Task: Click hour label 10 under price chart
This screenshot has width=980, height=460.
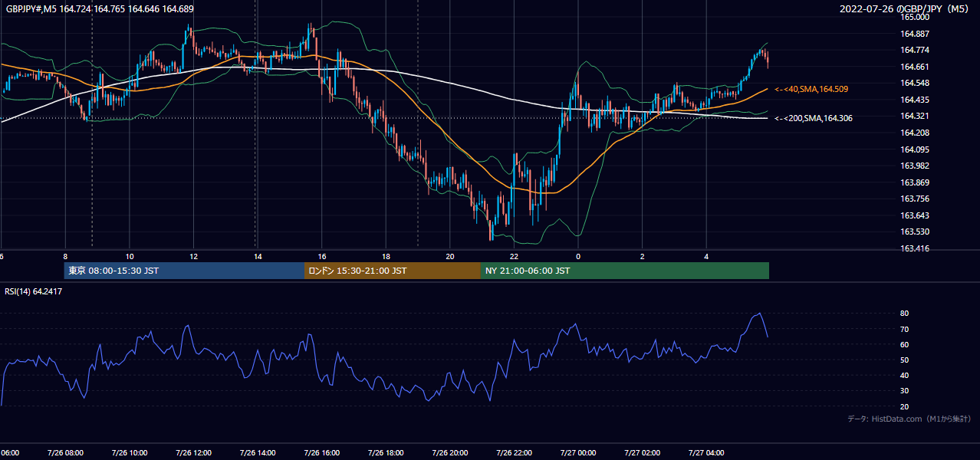Action: coord(130,256)
